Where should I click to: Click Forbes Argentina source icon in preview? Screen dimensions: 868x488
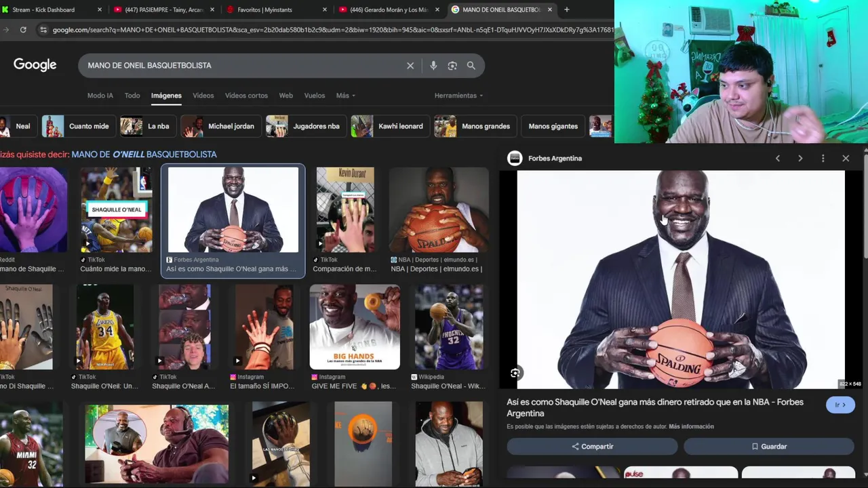pyautogui.click(x=515, y=159)
